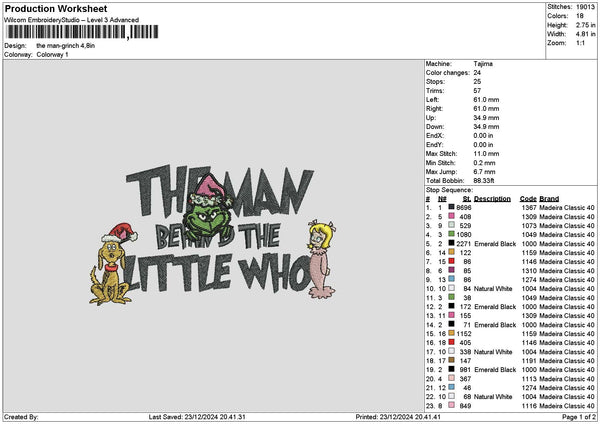Click the 'Page 1 of 2' footer label
Image resolution: width=600 pixels, height=424 pixels.
(x=579, y=417)
